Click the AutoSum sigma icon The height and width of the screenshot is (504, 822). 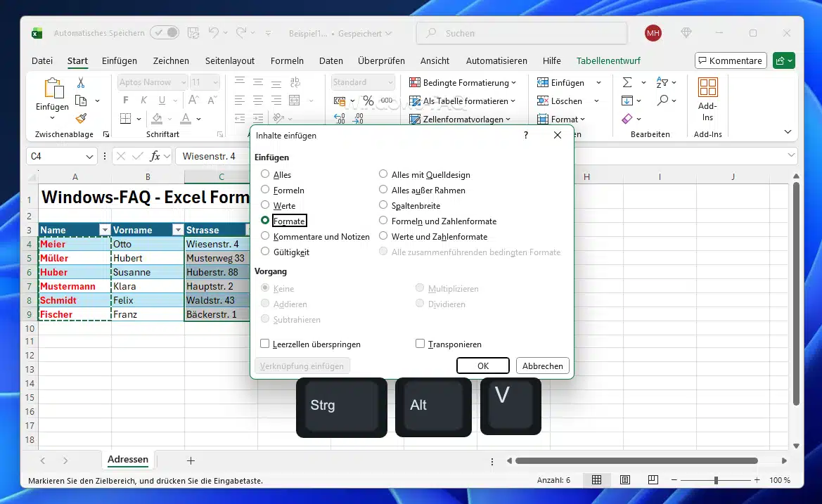click(x=627, y=83)
